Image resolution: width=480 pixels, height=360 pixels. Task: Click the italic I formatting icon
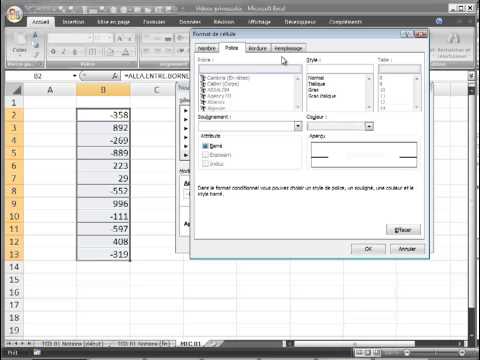64,52
